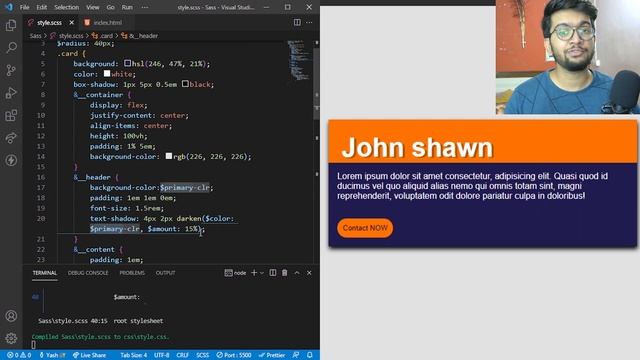Open the Extensions view
Image resolution: width=640 pixels, height=360 pixels.
coord(11,115)
